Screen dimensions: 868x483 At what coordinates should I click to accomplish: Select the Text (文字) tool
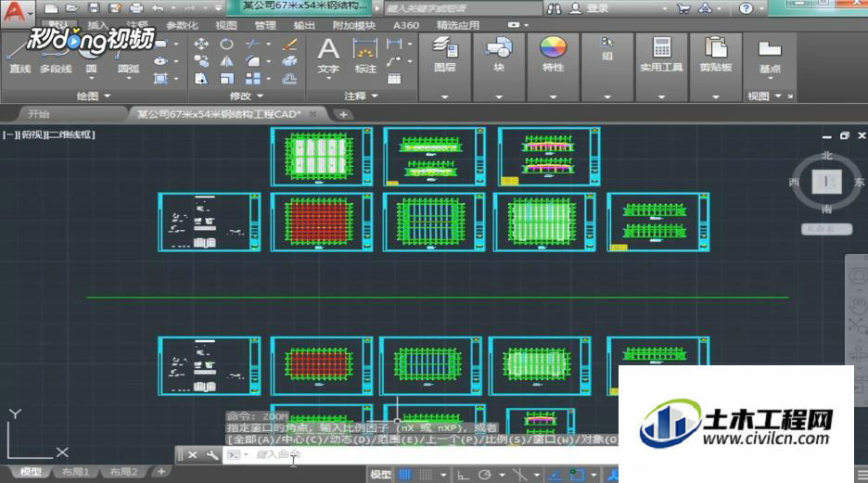(328, 56)
